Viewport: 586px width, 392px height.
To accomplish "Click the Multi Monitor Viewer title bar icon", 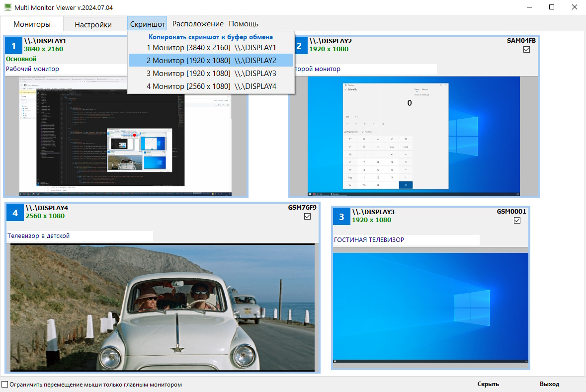I will [x=7, y=8].
